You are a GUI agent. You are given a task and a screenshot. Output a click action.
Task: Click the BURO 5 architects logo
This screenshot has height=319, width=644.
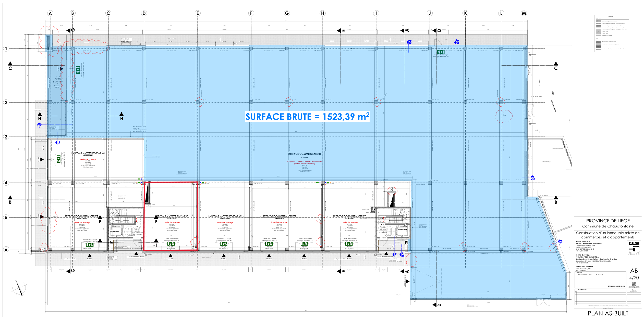tap(634, 247)
